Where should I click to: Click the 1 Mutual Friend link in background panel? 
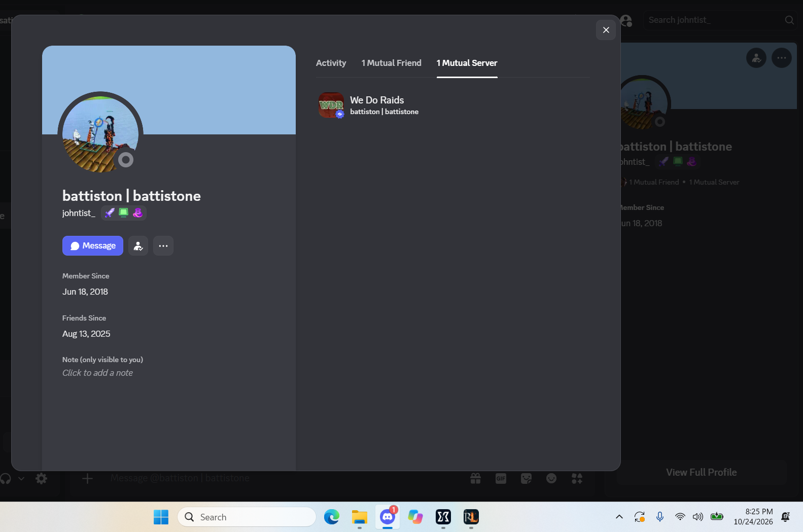654,182
